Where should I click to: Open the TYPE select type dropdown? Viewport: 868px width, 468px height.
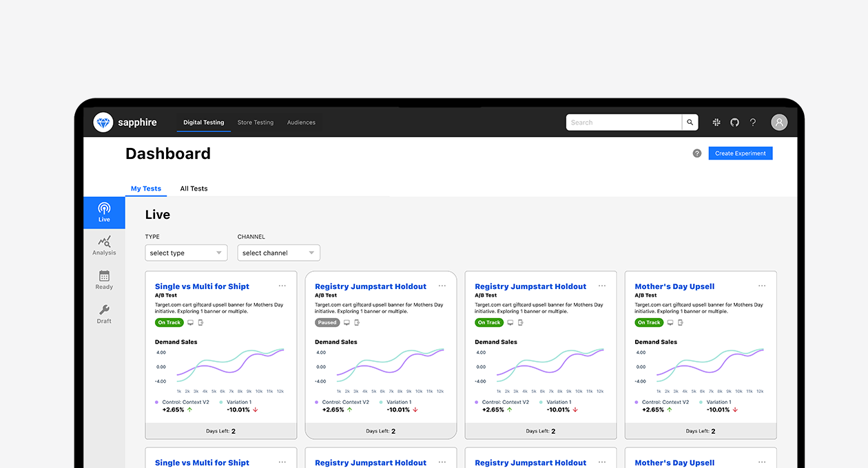pos(186,253)
